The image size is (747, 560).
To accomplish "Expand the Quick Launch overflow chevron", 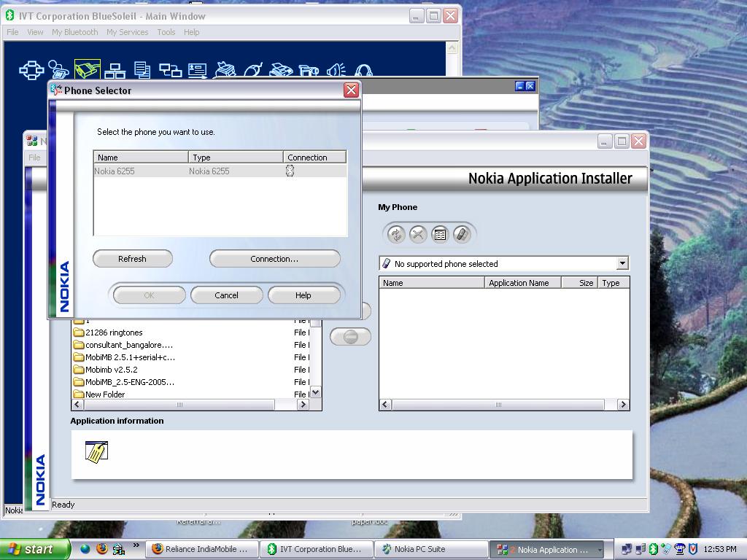I will pyautogui.click(x=136, y=545).
